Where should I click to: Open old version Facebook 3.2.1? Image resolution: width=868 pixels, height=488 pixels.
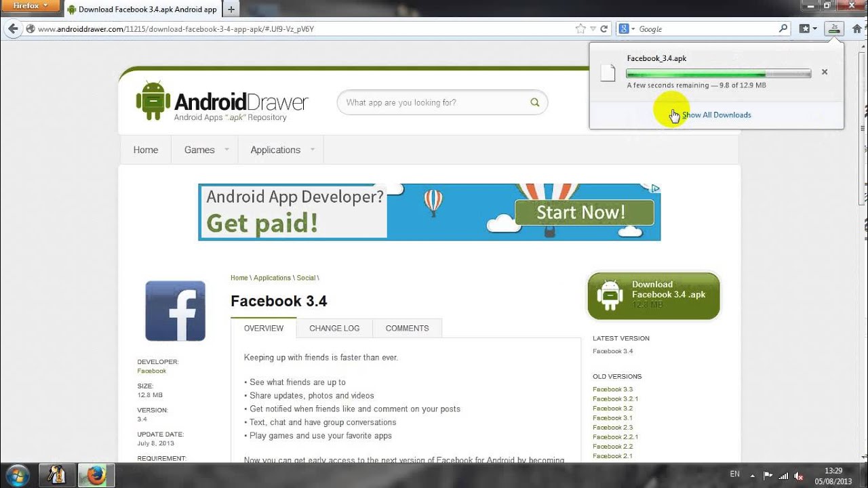coord(615,399)
